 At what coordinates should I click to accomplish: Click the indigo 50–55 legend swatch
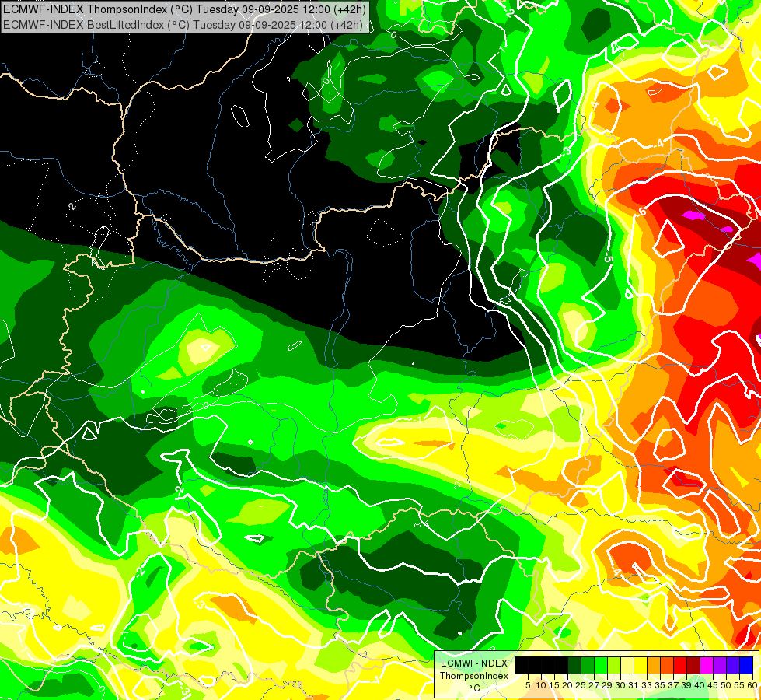tap(733, 665)
